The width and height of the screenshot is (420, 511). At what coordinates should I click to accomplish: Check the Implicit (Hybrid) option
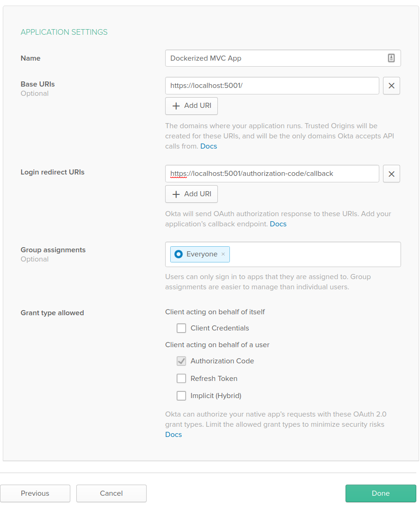pos(181,396)
